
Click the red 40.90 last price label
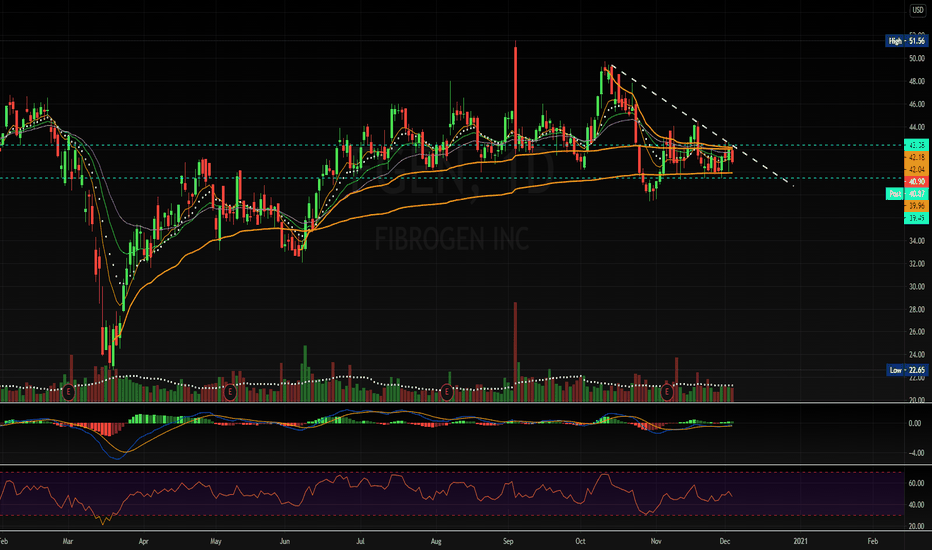tap(916, 181)
